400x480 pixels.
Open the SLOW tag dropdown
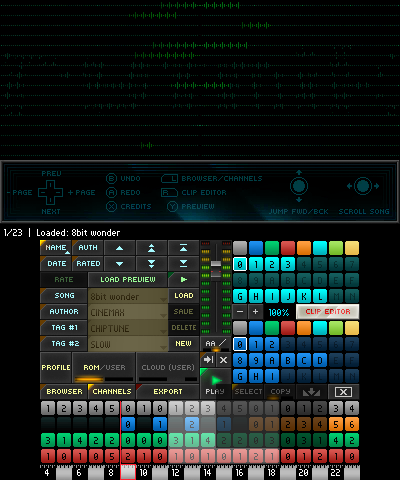[x=128, y=344]
